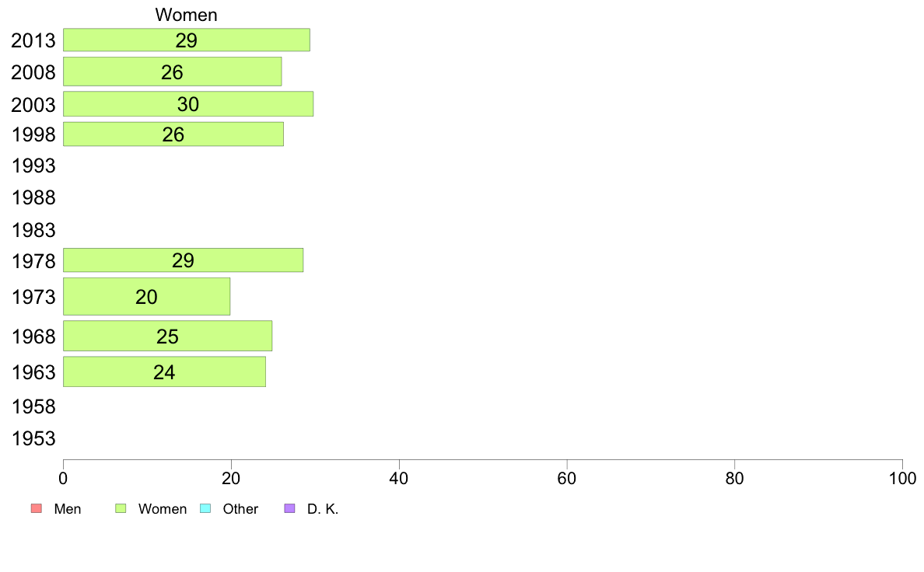The height and width of the screenshot is (572, 924).
Task: Click the 100 axis tick label
Action: 902,478
